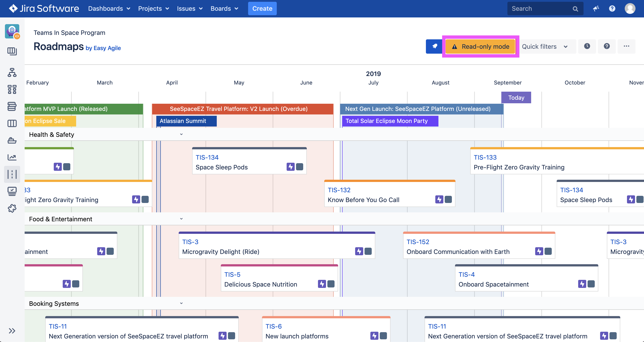Collapse the Food & Entertainment swimlane
The width and height of the screenshot is (644, 342).
(x=182, y=219)
